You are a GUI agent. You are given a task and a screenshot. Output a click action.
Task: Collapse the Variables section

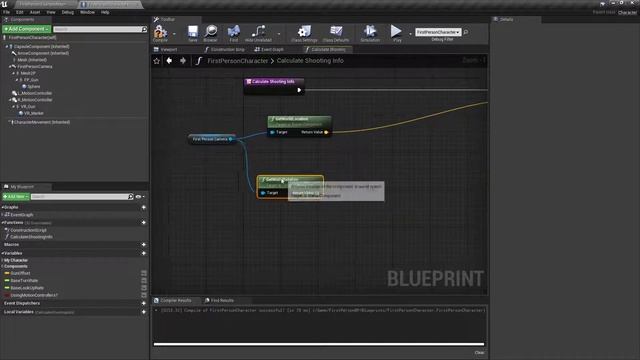pos(2,253)
